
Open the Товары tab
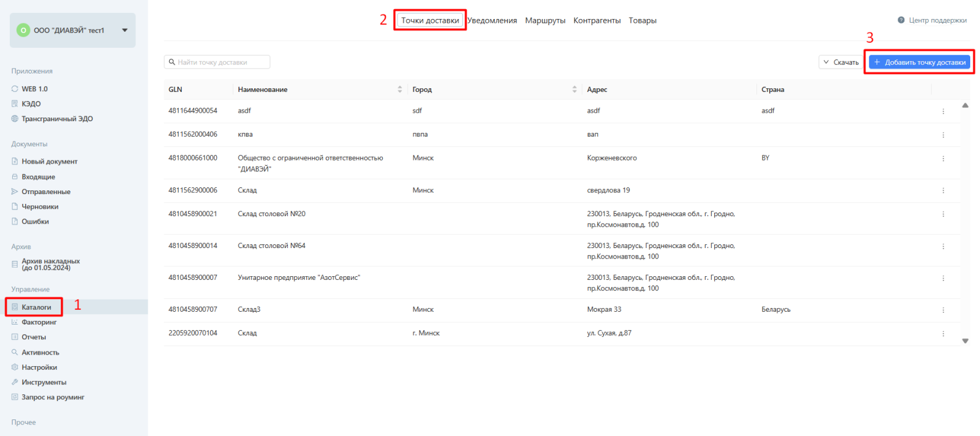pos(642,21)
